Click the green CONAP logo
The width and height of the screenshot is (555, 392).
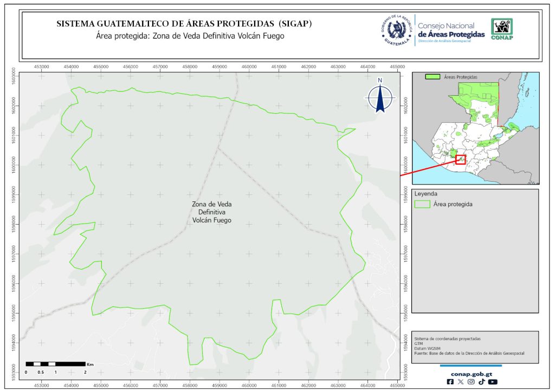[x=501, y=29]
